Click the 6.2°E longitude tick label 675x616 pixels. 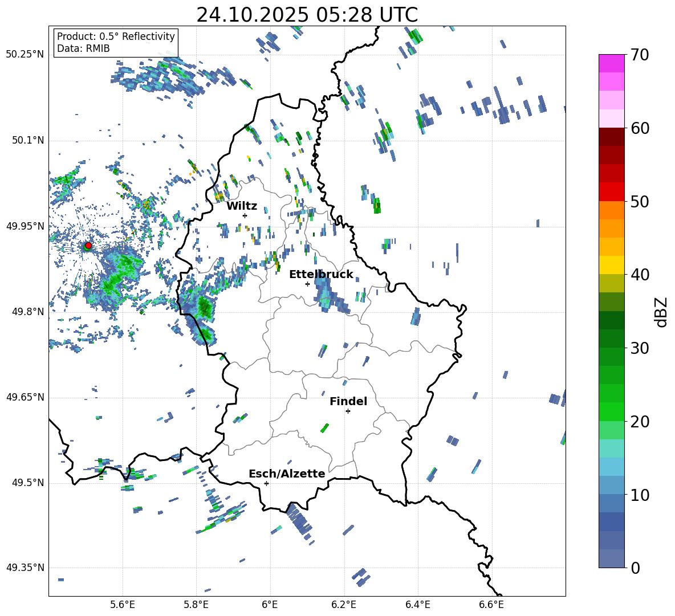tap(344, 603)
